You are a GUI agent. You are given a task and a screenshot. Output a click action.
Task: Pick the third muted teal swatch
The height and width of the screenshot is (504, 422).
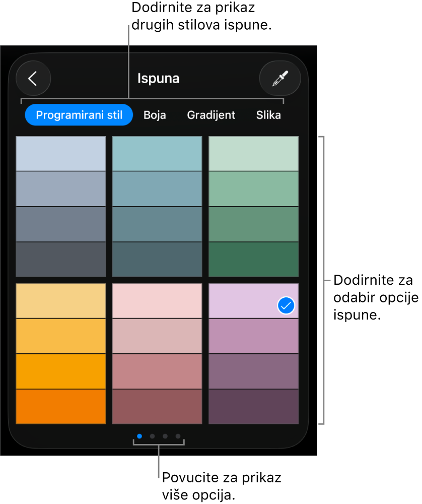tap(157, 224)
